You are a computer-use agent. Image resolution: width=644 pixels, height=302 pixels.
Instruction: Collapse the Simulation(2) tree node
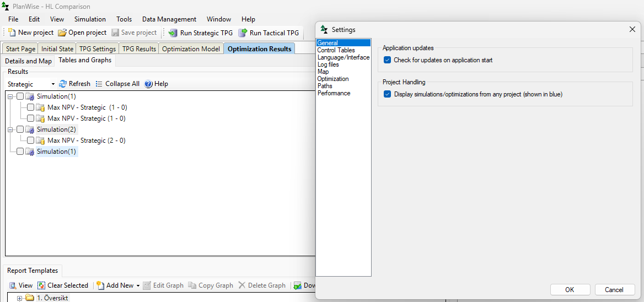(x=10, y=130)
